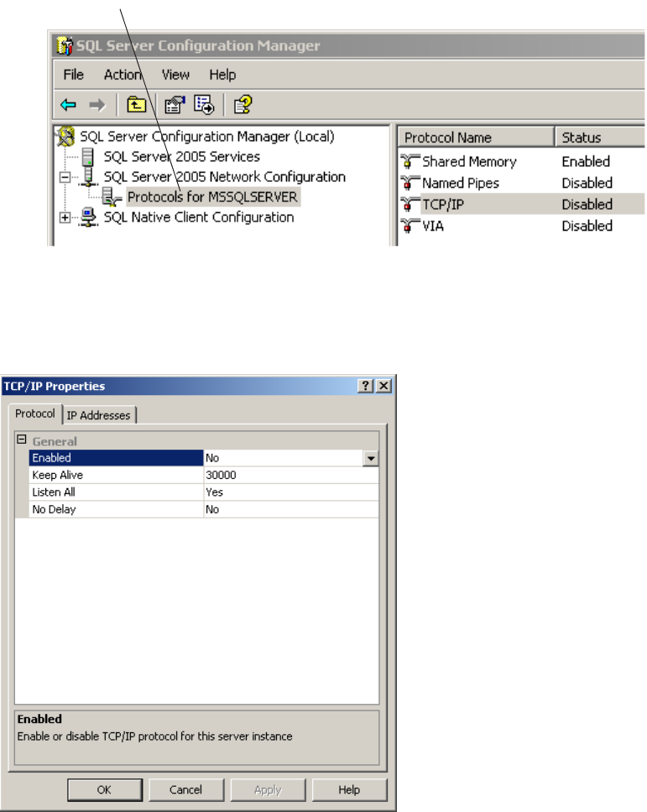Switch to the Protocol tab

pos(34,414)
